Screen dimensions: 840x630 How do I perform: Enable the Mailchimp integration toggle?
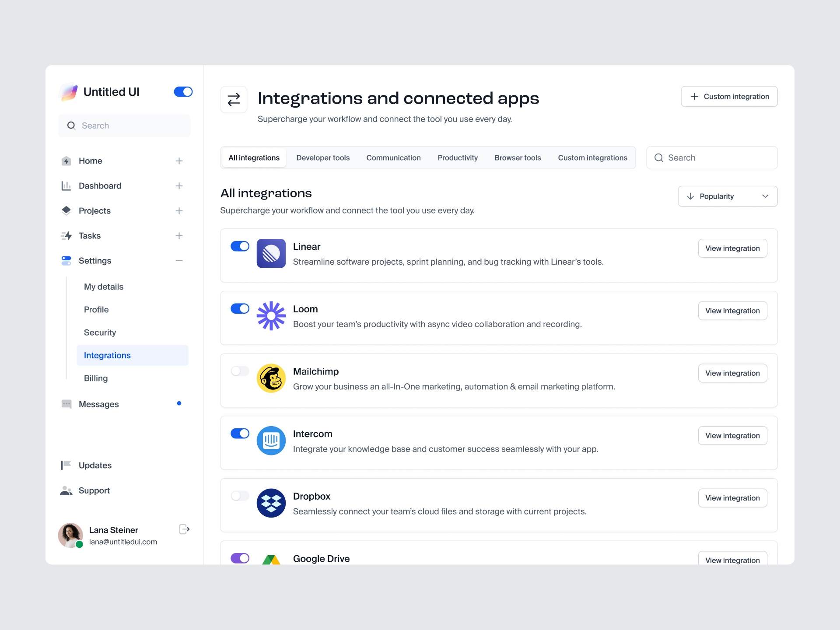click(240, 371)
